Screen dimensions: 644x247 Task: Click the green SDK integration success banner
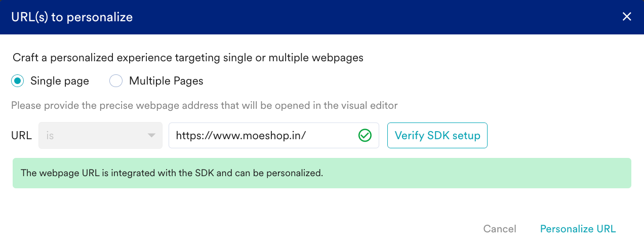[x=322, y=173]
